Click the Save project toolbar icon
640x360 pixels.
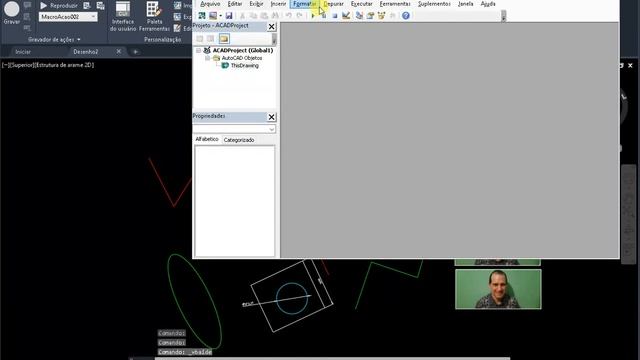(229, 16)
